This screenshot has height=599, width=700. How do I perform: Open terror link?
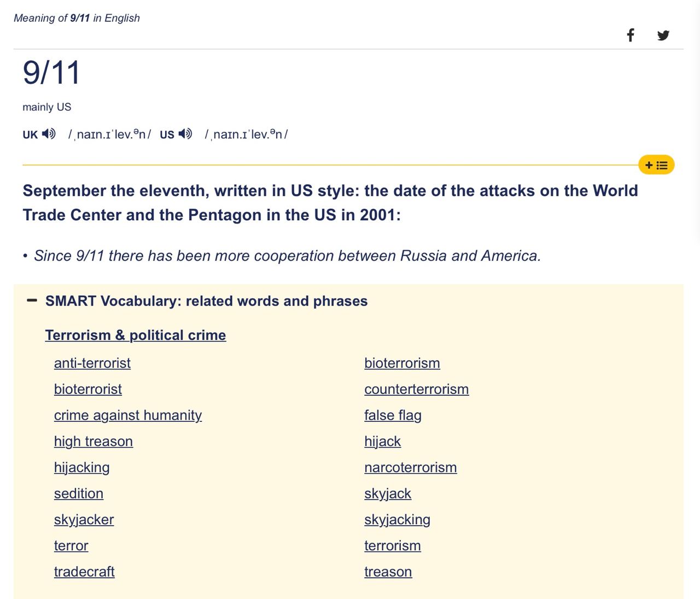coord(71,545)
